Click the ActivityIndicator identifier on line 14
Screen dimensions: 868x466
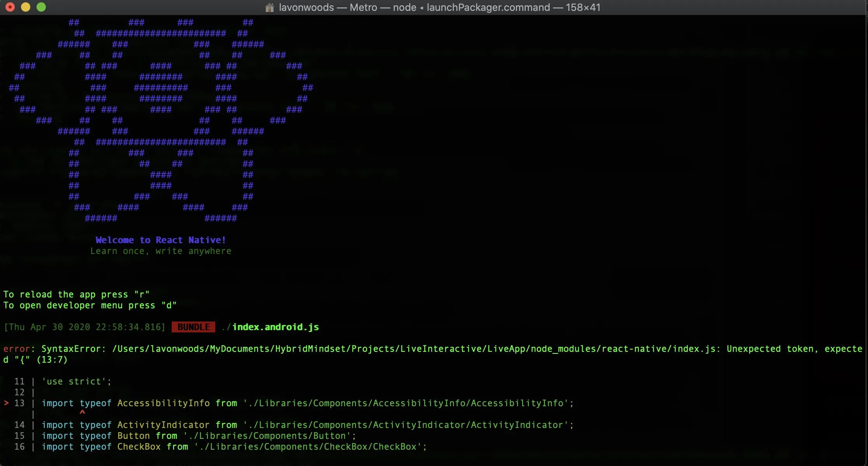point(163,425)
